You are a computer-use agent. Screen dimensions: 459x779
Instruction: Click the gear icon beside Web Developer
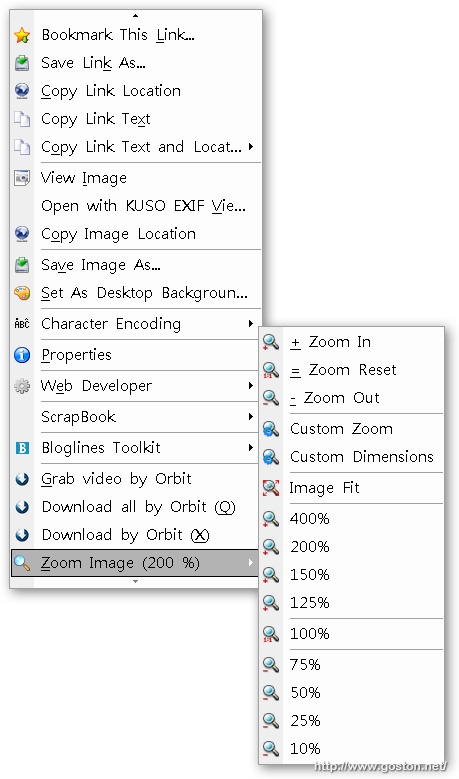click(22, 386)
